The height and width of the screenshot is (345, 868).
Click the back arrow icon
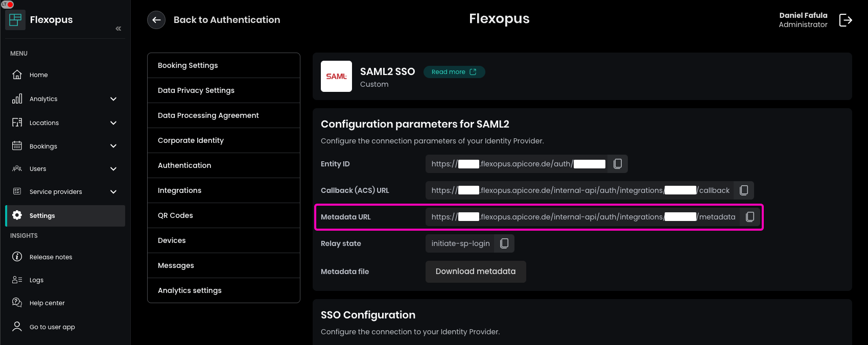pos(156,20)
